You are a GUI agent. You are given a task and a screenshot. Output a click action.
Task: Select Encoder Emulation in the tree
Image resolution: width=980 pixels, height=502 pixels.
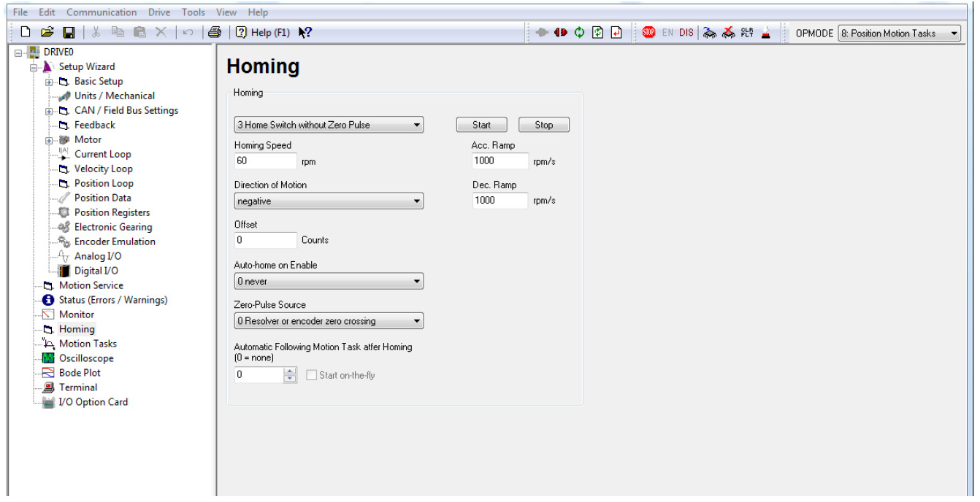coord(115,242)
